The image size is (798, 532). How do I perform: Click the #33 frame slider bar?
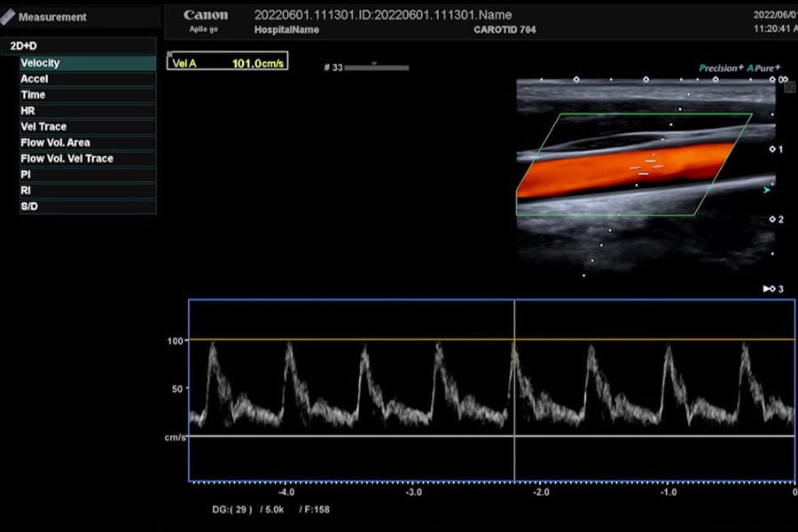coord(377,67)
